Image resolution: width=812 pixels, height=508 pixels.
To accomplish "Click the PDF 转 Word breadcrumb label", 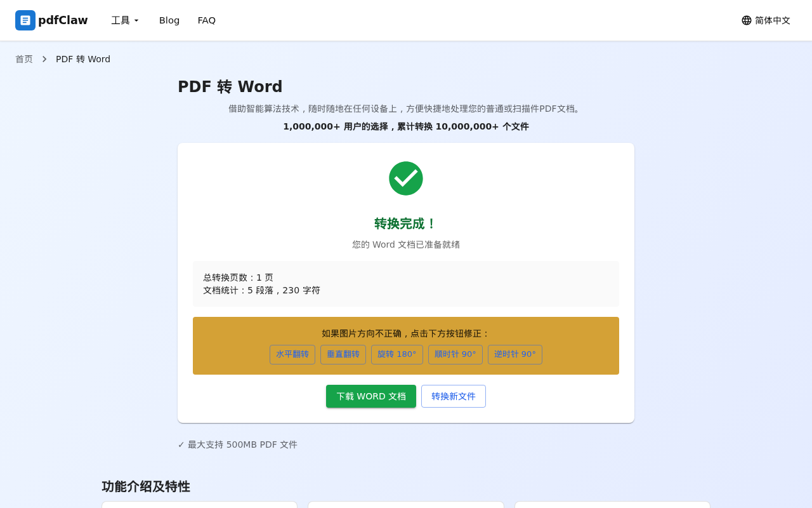I will [83, 58].
